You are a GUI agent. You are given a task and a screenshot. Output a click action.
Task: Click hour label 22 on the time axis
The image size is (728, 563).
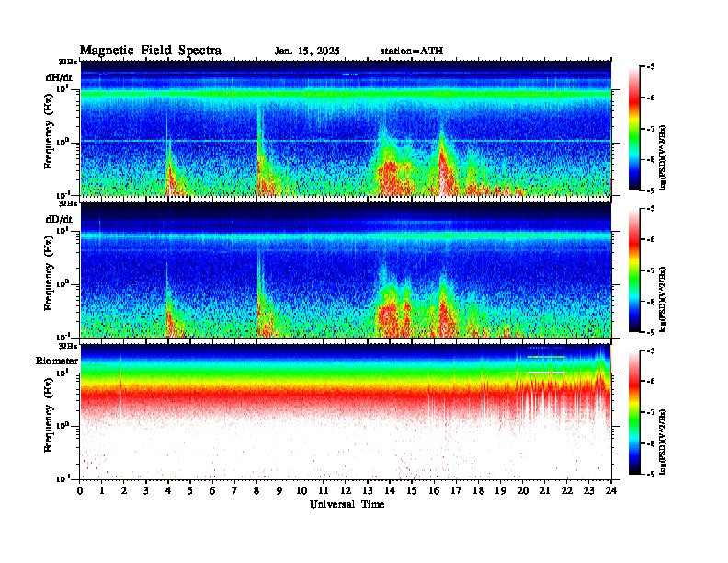point(567,490)
